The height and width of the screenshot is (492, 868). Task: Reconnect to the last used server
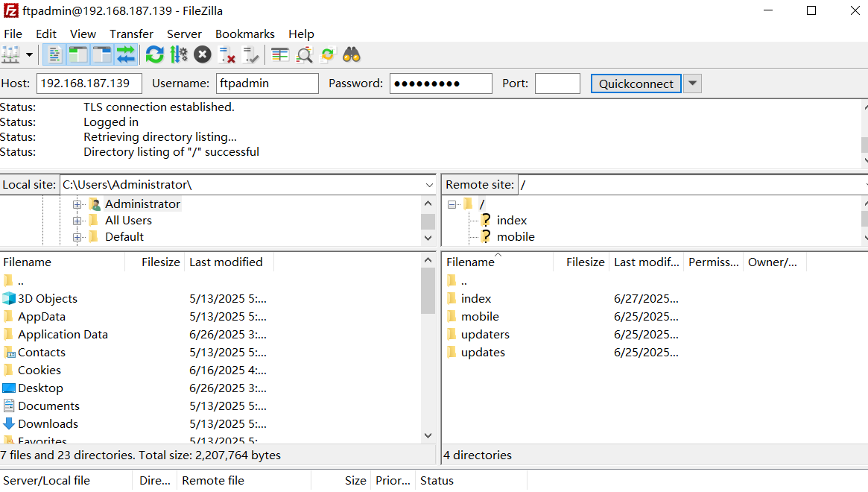(x=250, y=55)
